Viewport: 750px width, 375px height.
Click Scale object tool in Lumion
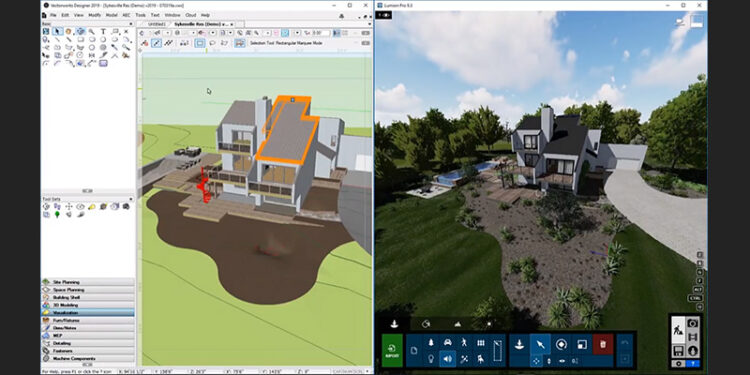pos(582,344)
